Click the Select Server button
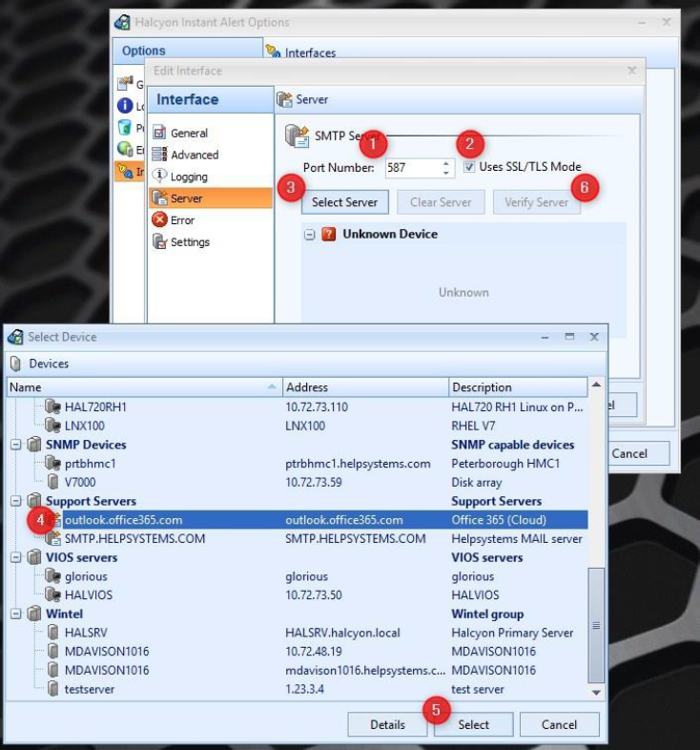The width and height of the screenshot is (700, 750). click(x=344, y=202)
